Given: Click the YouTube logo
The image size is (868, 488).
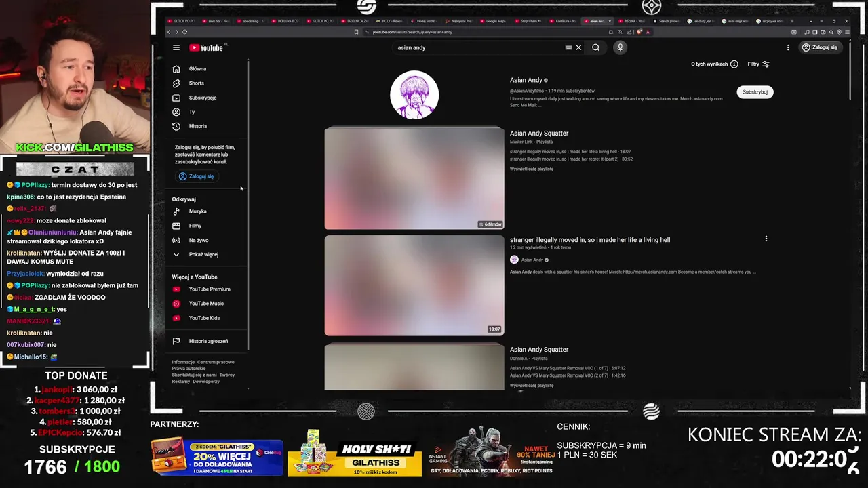Looking at the screenshot, I should pyautogui.click(x=206, y=47).
